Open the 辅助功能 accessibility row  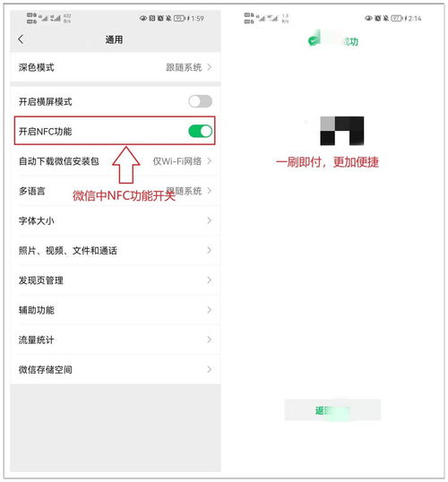pyautogui.click(x=116, y=310)
